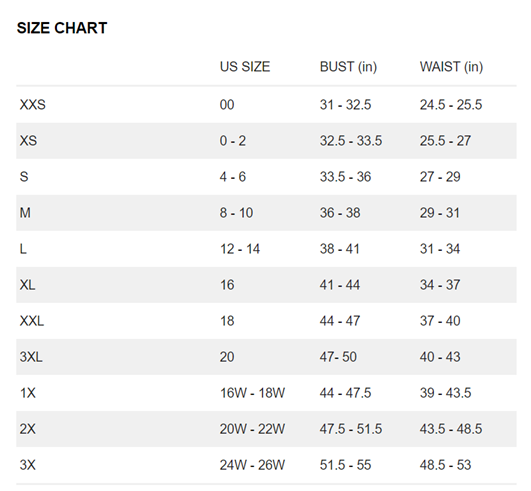Choose the M size row label
This screenshot has height=491, width=531.
point(25,213)
